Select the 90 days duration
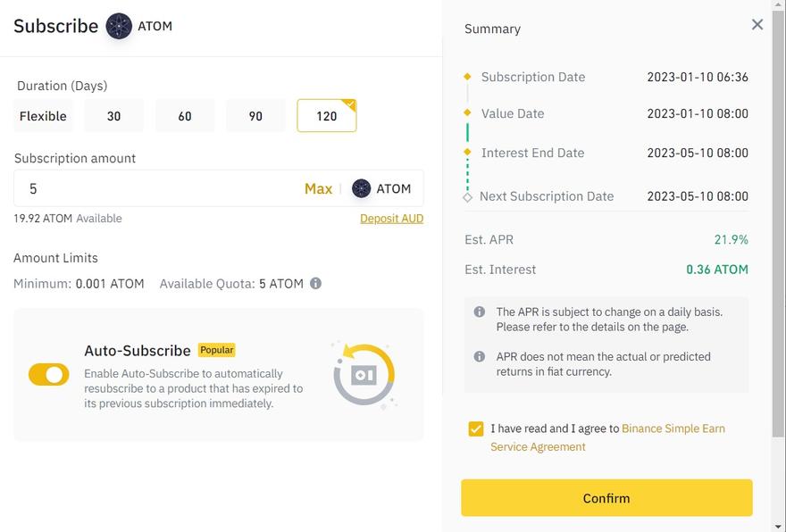 pos(255,116)
